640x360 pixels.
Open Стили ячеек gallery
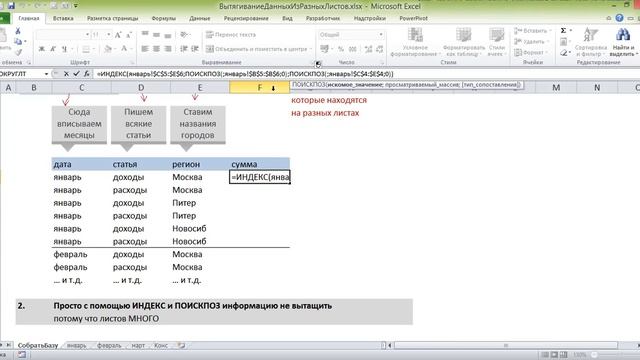point(497,42)
